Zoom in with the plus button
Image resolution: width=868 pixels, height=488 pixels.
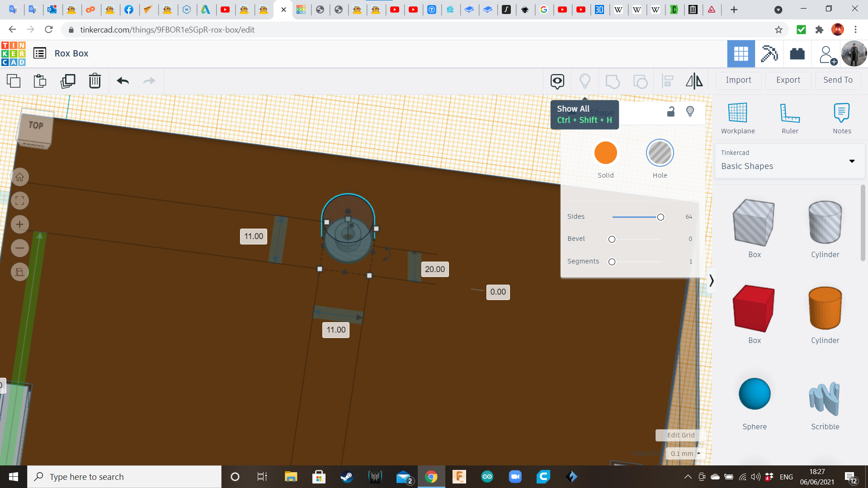(x=20, y=225)
